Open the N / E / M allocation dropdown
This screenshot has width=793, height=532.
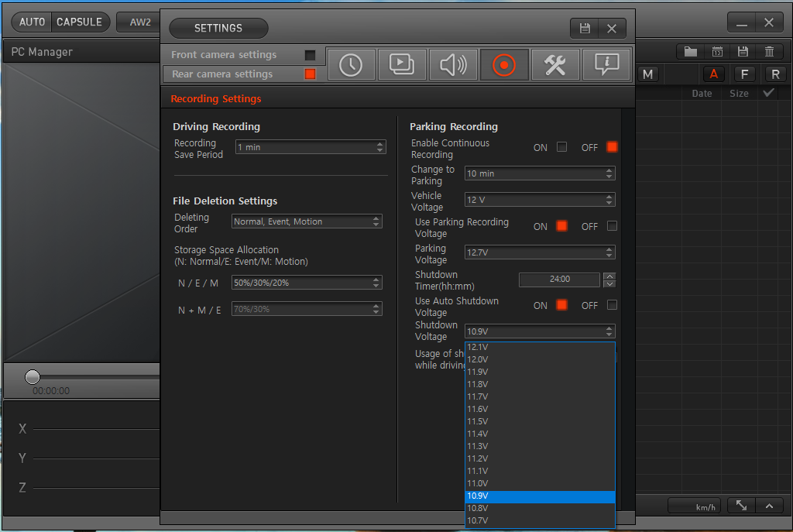307,283
